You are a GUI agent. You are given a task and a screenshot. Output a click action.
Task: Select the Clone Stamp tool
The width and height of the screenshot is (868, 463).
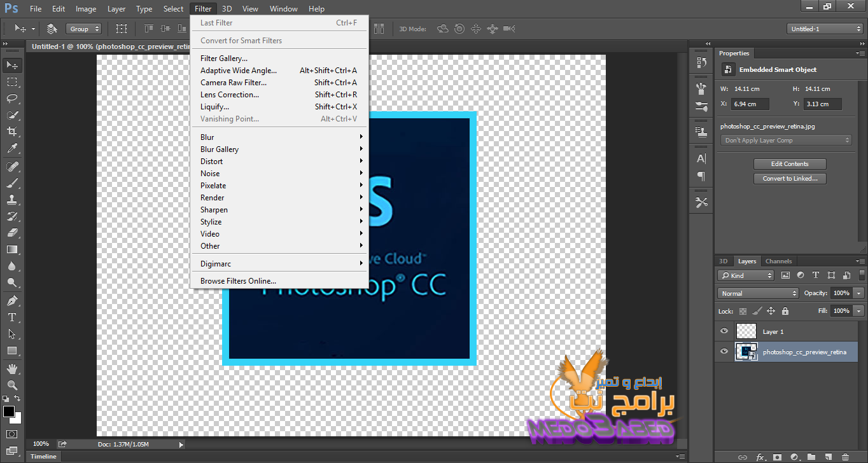click(12, 200)
